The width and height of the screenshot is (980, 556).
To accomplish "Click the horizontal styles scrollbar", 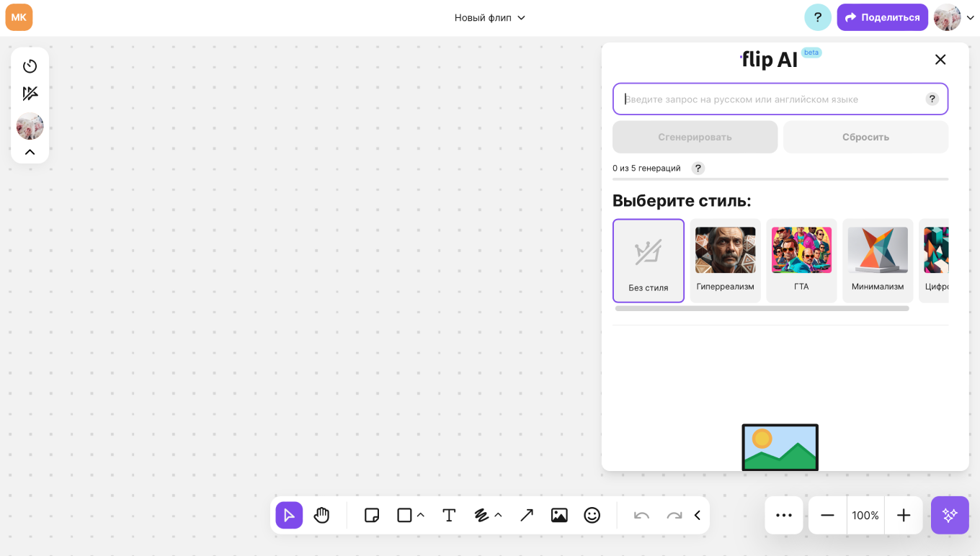I will 762,308.
